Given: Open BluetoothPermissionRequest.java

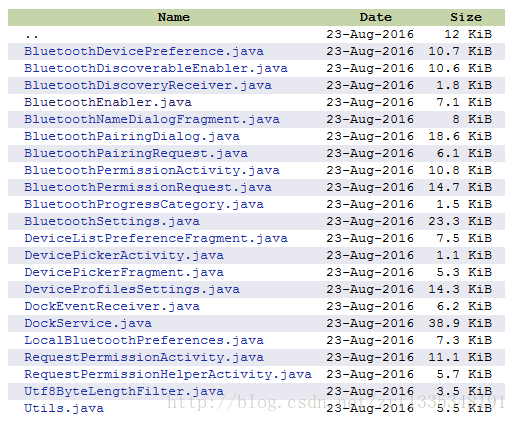Looking at the screenshot, I should coord(148,187).
